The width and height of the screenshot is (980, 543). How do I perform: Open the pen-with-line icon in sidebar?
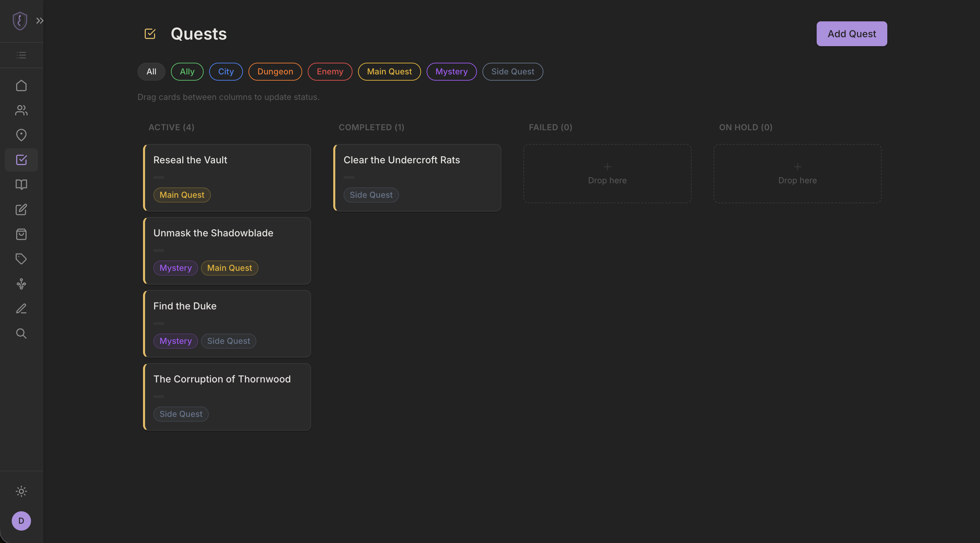coord(21,309)
